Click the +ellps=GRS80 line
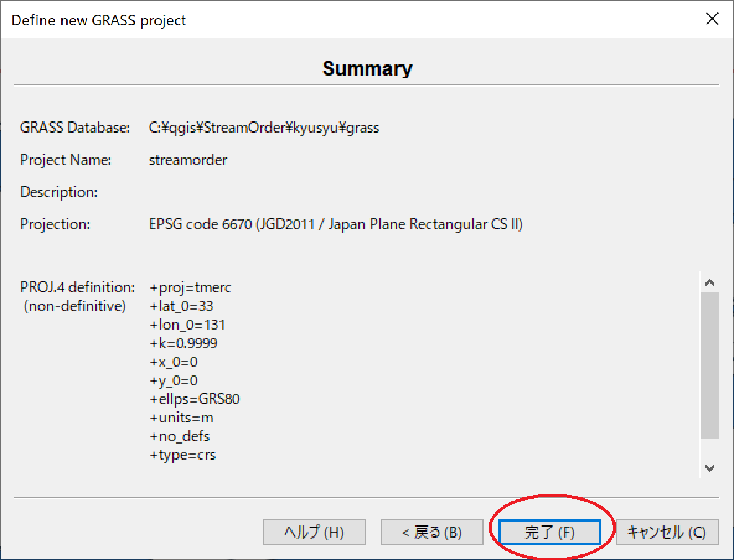The image size is (734, 560). 195,398
